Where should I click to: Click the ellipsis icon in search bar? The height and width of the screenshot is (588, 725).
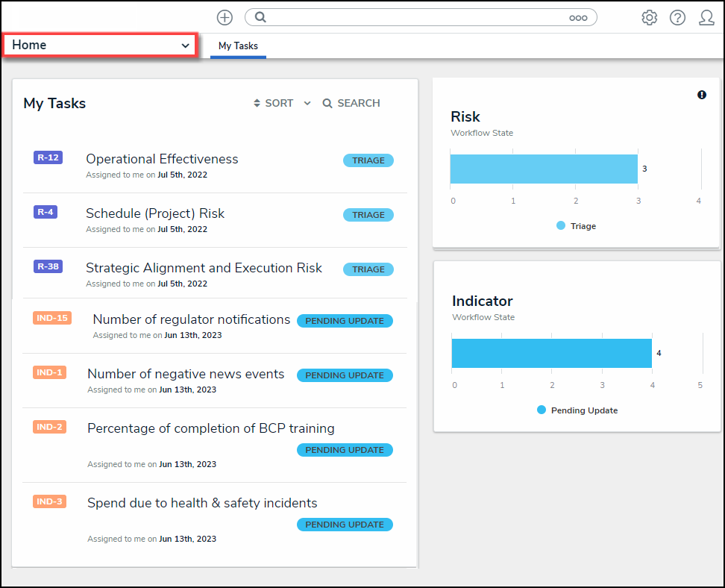pyautogui.click(x=578, y=18)
